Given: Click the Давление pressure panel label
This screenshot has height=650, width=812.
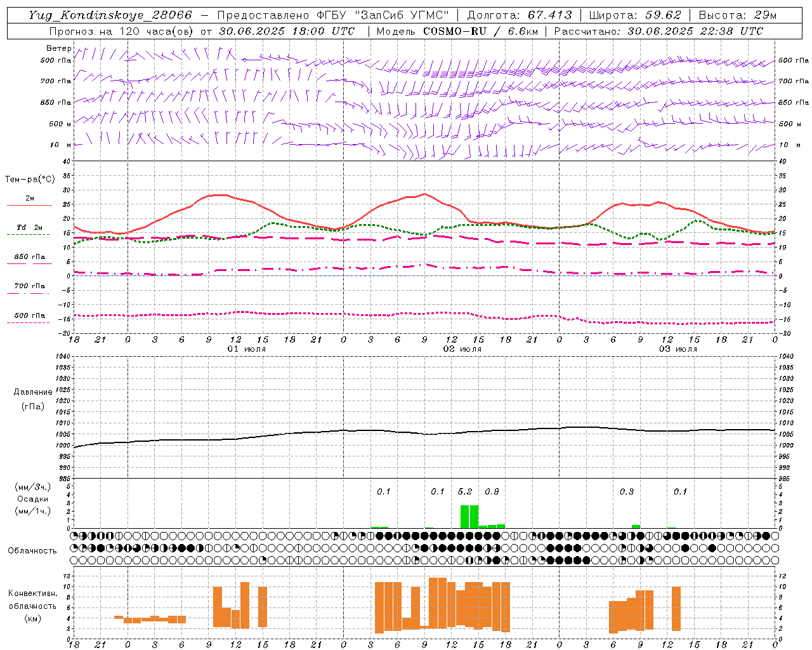Looking at the screenshot, I should 33,392.
